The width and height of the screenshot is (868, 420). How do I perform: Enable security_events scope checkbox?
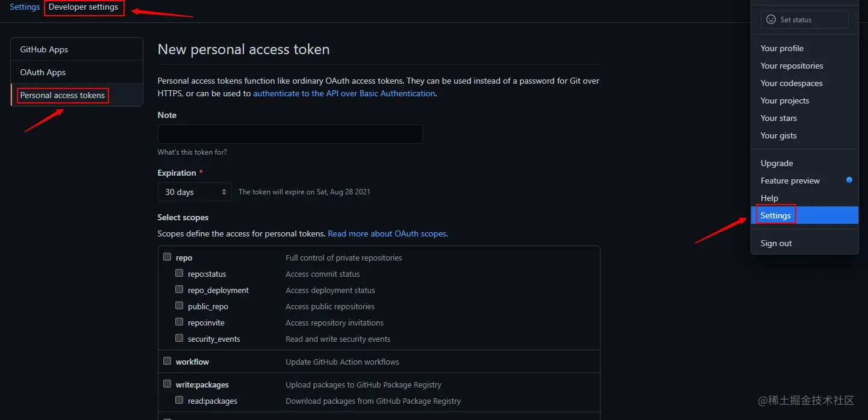tap(180, 338)
